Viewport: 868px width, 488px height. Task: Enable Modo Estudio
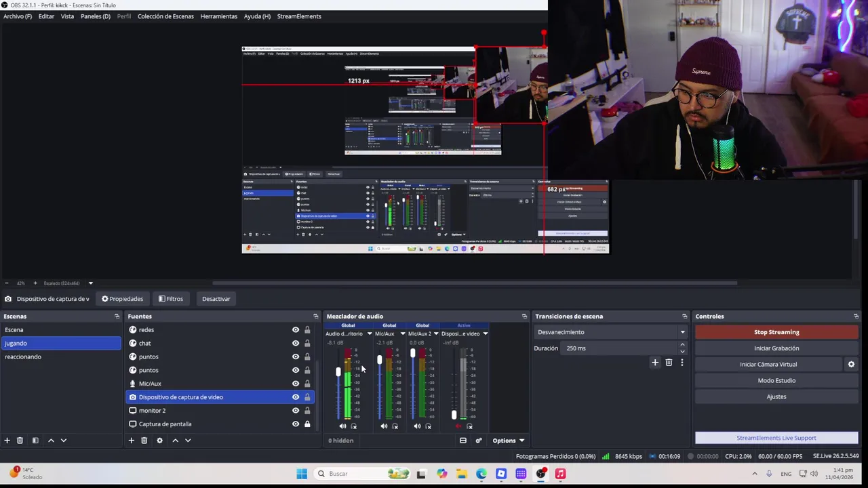pos(776,381)
